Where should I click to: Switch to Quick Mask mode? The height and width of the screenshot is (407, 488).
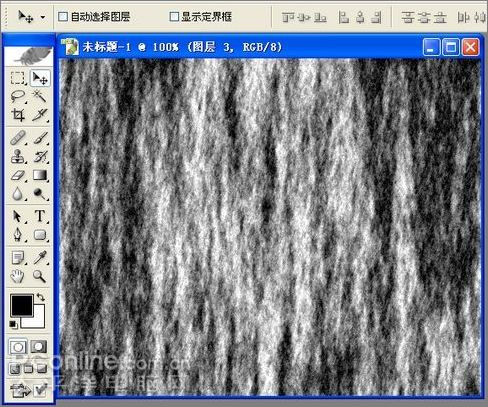39,347
